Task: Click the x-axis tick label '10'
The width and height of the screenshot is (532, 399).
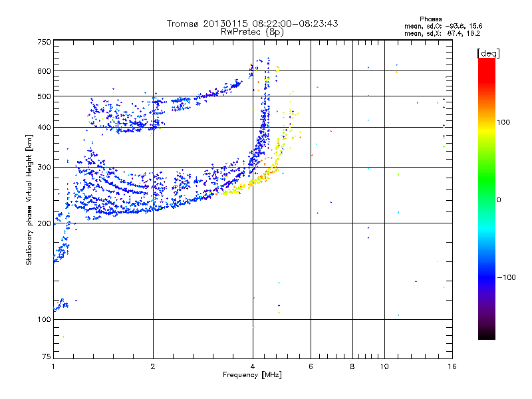Action: point(384,366)
